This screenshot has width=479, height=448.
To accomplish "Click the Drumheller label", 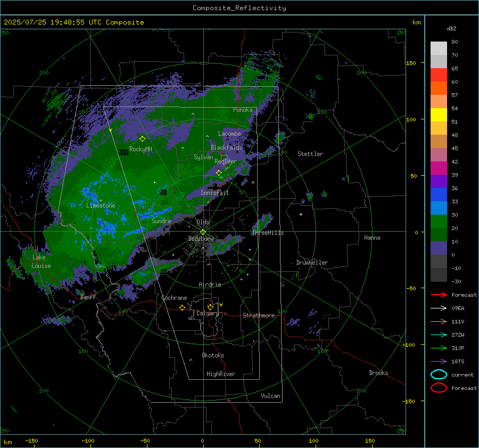I will (x=312, y=263).
